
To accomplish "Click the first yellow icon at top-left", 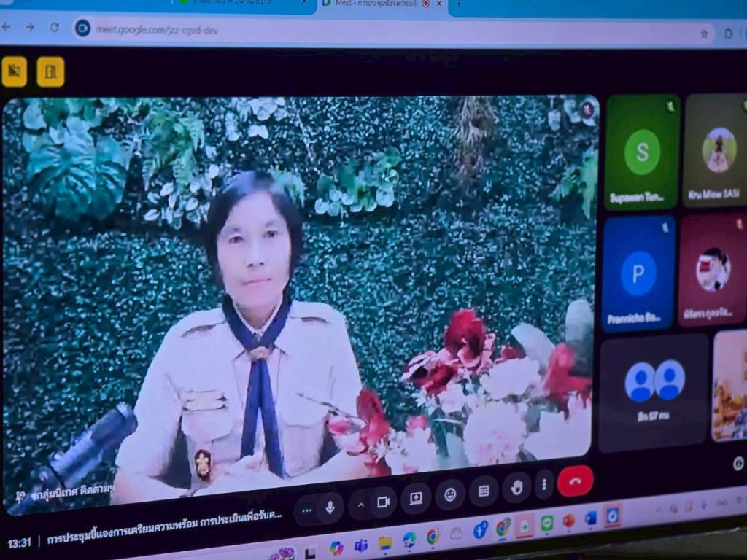I will 14,71.
